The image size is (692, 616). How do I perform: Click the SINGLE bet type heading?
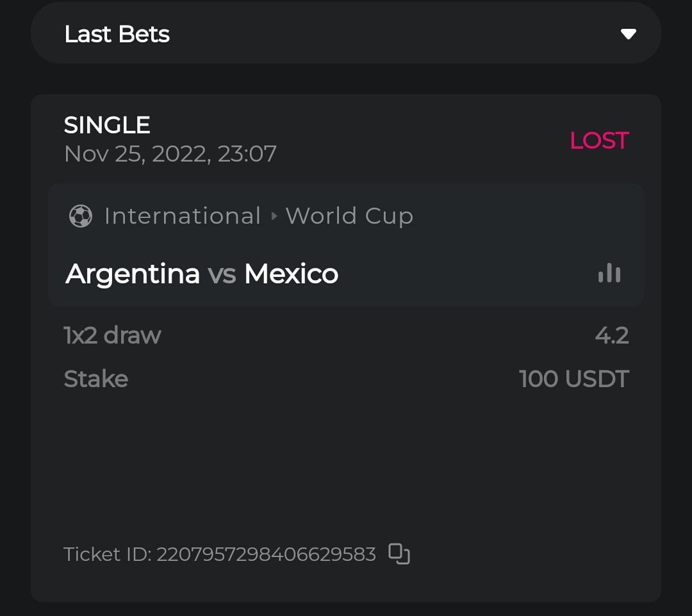pyautogui.click(x=107, y=125)
